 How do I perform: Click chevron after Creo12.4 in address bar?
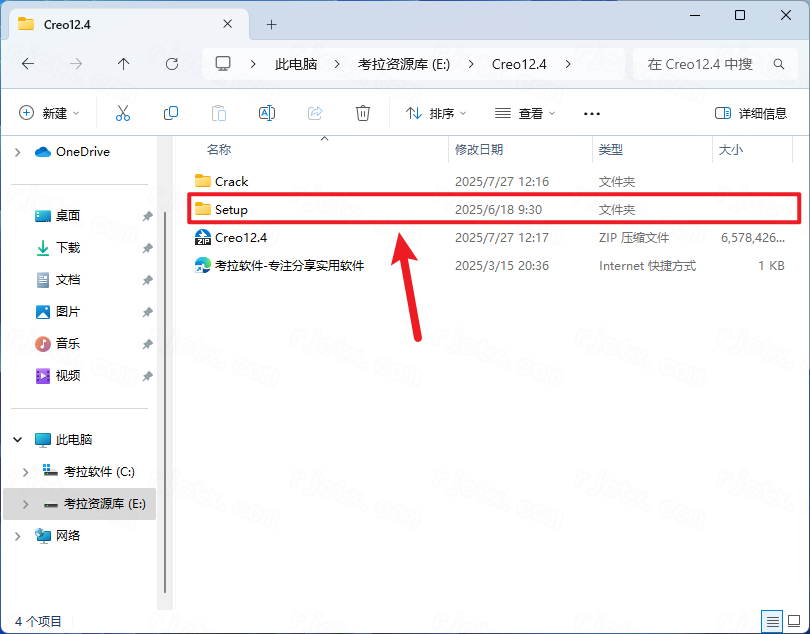[568, 64]
